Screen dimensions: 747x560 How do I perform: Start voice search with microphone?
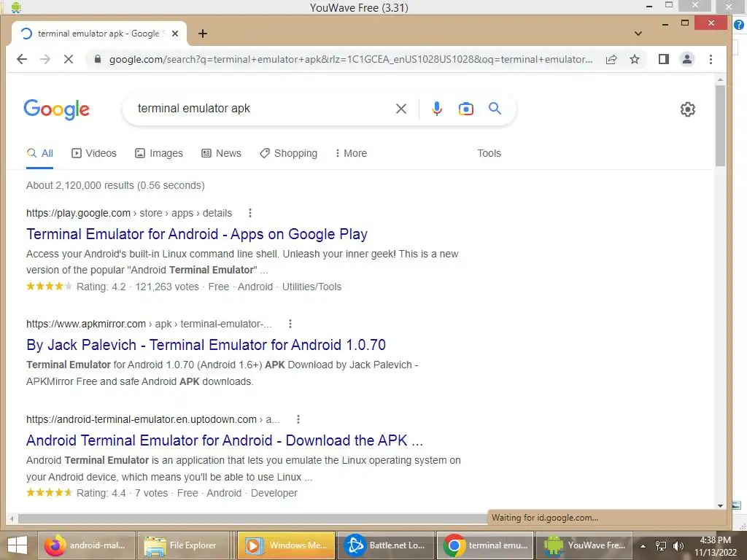click(x=436, y=109)
